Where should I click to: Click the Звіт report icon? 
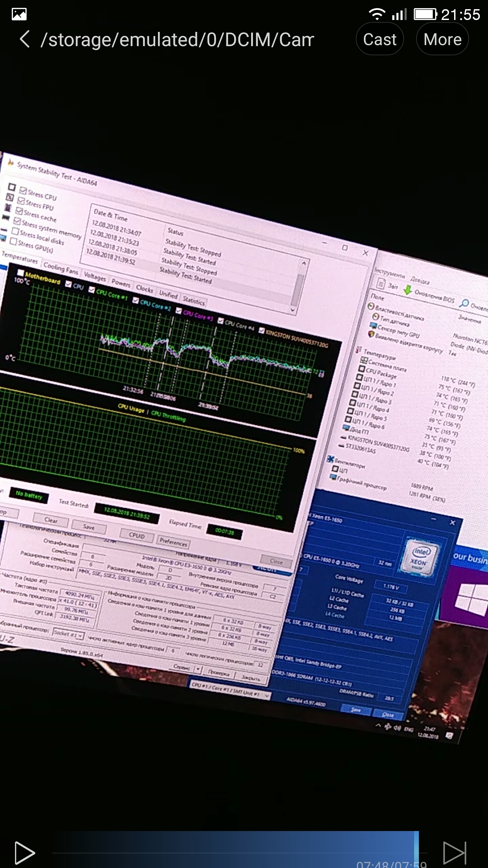pyautogui.click(x=382, y=284)
